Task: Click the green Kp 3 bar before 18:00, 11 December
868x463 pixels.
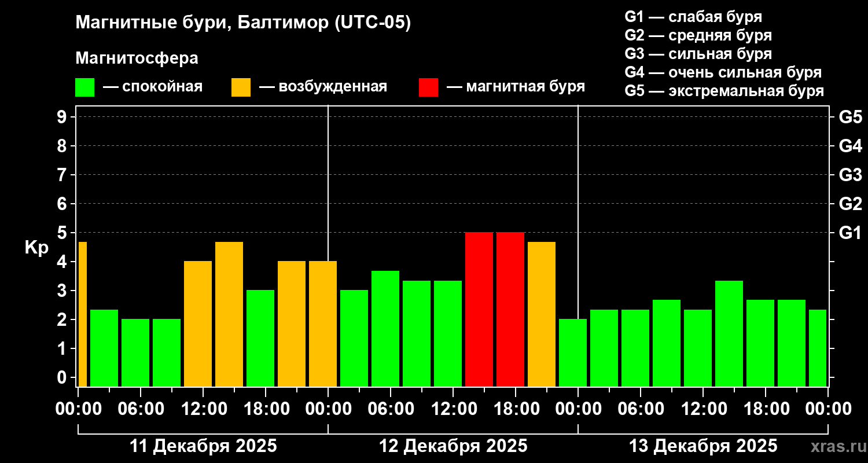Action: [x=260, y=338]
